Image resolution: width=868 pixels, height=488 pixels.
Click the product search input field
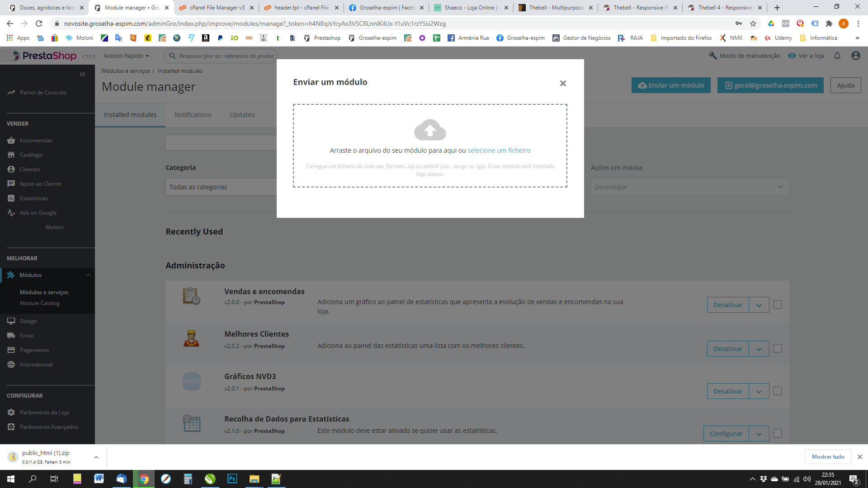[226, 56]
